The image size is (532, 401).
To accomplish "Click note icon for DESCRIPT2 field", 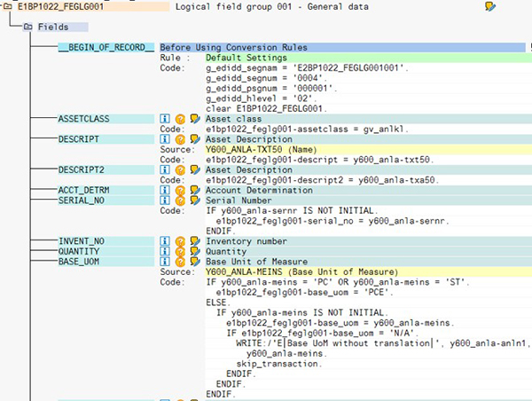I will (x=194, y=169).
